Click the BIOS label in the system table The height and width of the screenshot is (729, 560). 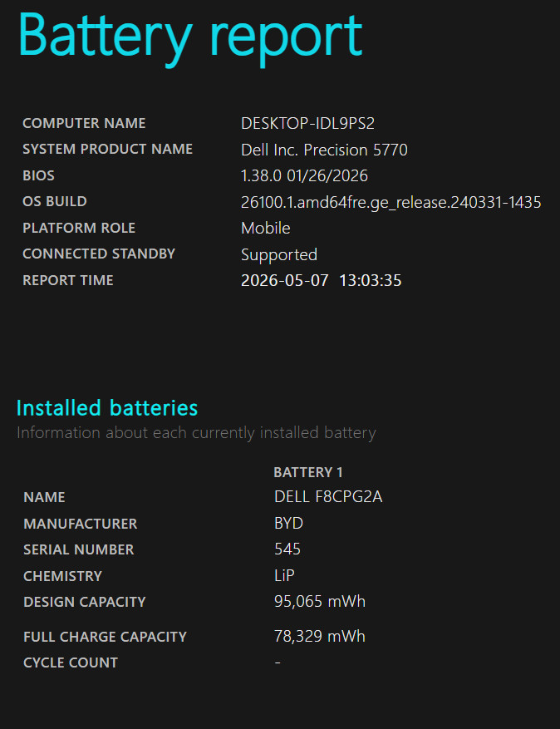(38, 175)
